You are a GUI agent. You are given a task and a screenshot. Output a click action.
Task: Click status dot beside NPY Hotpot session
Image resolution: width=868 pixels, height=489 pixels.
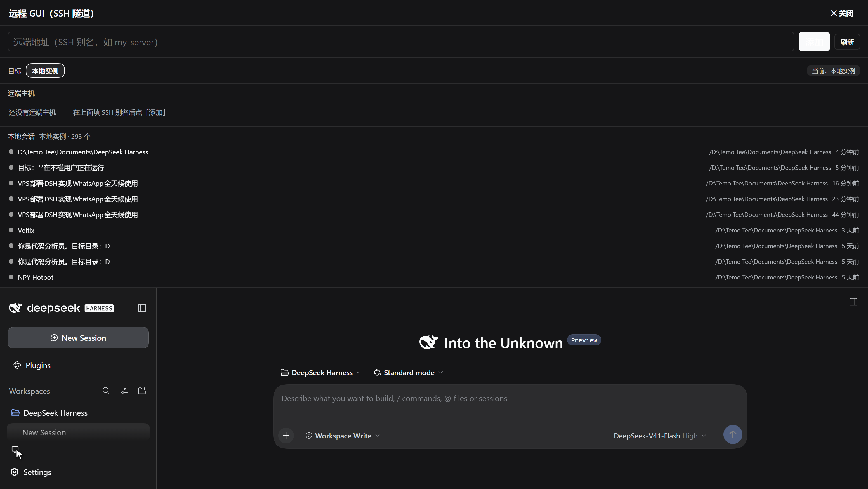pyautogui.click(x=11, y=277)
